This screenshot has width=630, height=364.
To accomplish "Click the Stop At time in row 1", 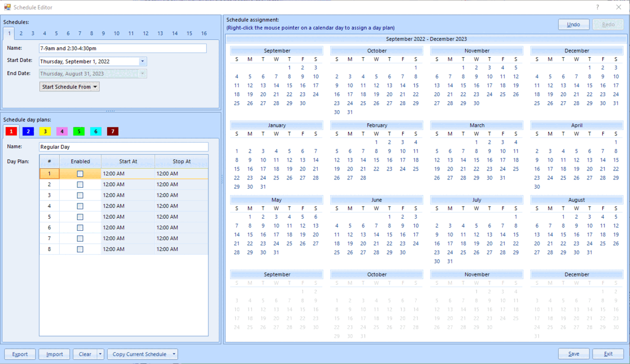I will coord(181,174).
